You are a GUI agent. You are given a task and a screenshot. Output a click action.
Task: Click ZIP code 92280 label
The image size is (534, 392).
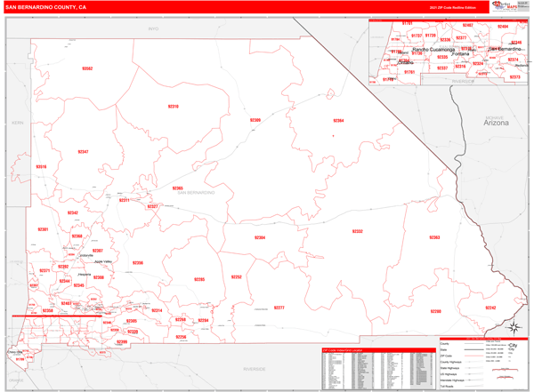[x=435, y=312]
